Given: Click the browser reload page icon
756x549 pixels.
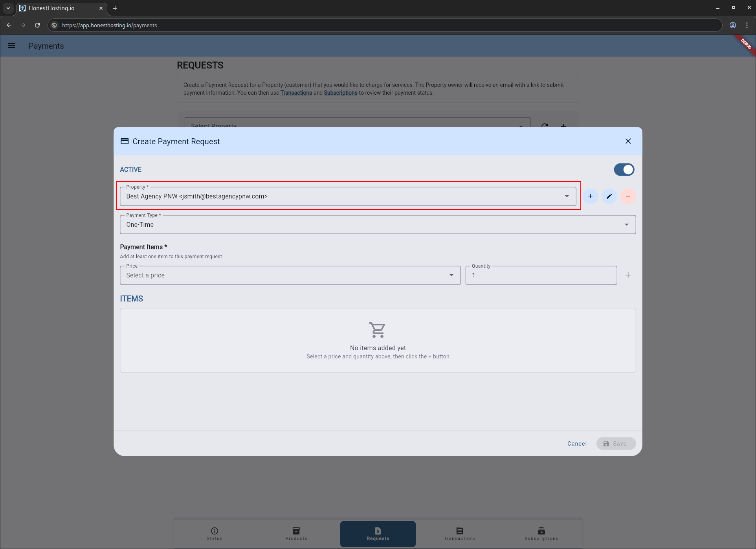Looking at the screenshot, I should pos(37,25).
